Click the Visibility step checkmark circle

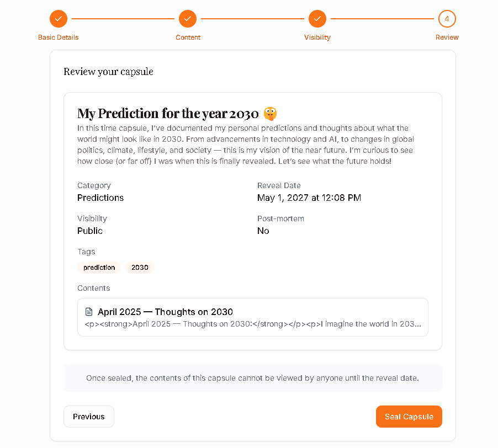[317, 19]
